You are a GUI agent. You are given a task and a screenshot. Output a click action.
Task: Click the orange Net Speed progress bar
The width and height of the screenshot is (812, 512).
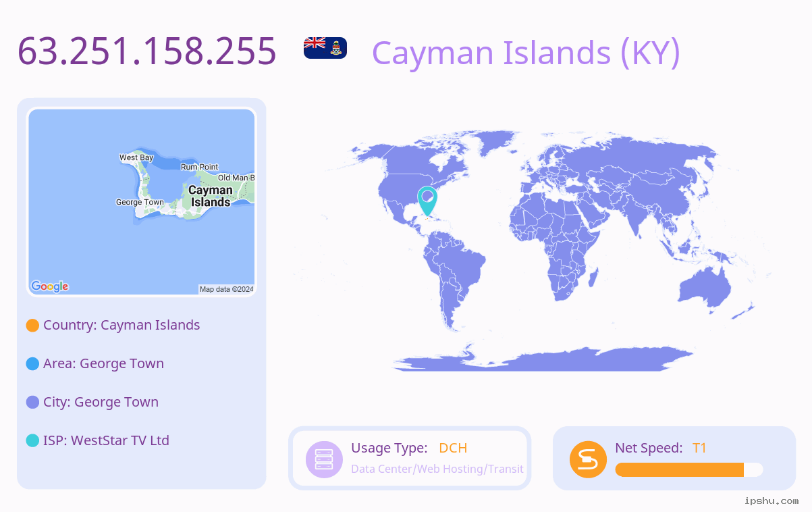tap(689, 470)
